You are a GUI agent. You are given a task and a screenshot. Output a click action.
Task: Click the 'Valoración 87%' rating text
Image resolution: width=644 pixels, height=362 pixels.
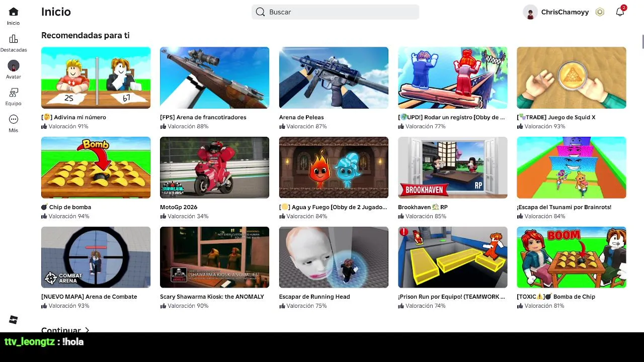click(307, 126)
